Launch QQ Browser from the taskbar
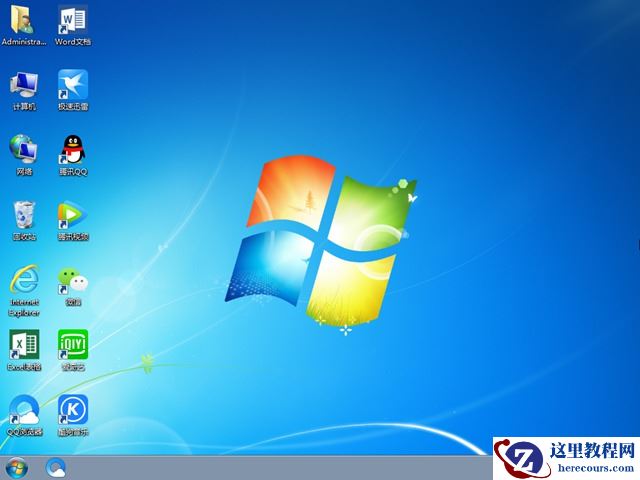The image size is (640, 480). [x=56, y=468]
